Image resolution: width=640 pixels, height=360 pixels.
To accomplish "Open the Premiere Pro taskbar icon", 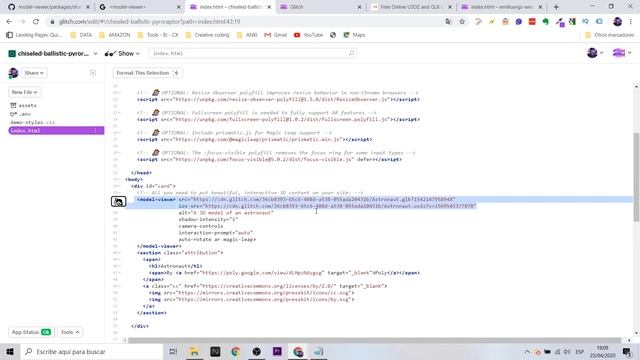I will click(277, 351).
